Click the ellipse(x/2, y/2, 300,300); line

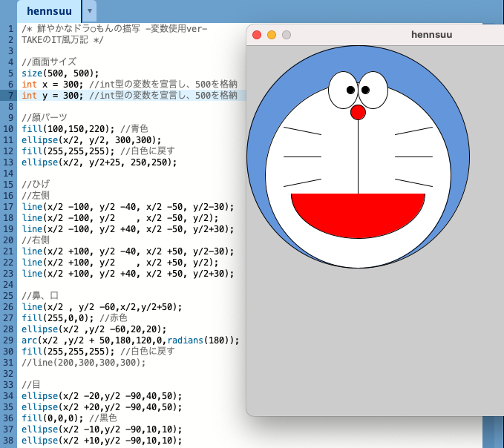click(x=91, y=140)
